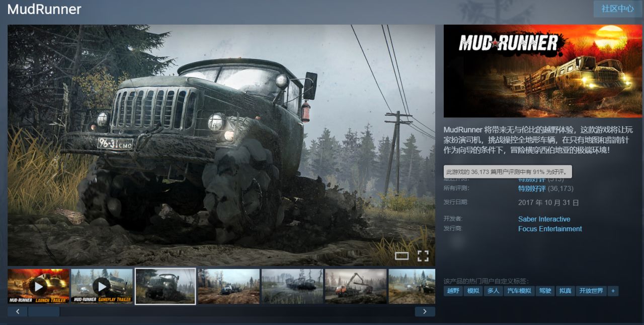
Task: Click 该产品的热门用户自定义标签 heading
Action: tap(486, 281)
